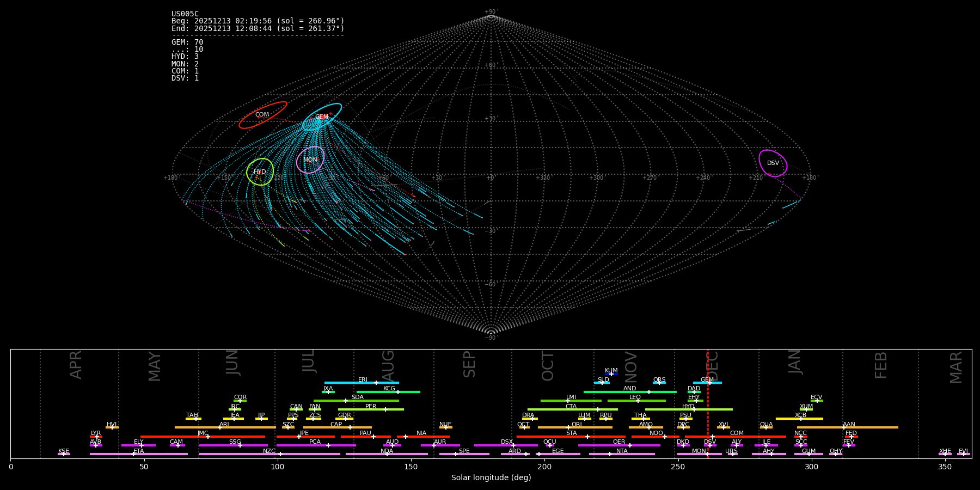Select the KCG shower bar in the timeline
Image resolution: width=980 pixels, height=490 pixels.
[388, 392]
